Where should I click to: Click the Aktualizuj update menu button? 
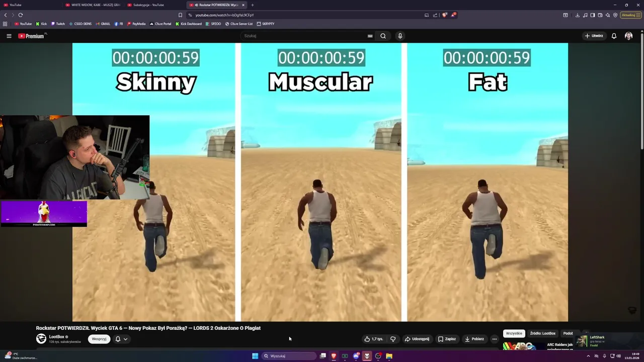[x=630, y=15]
